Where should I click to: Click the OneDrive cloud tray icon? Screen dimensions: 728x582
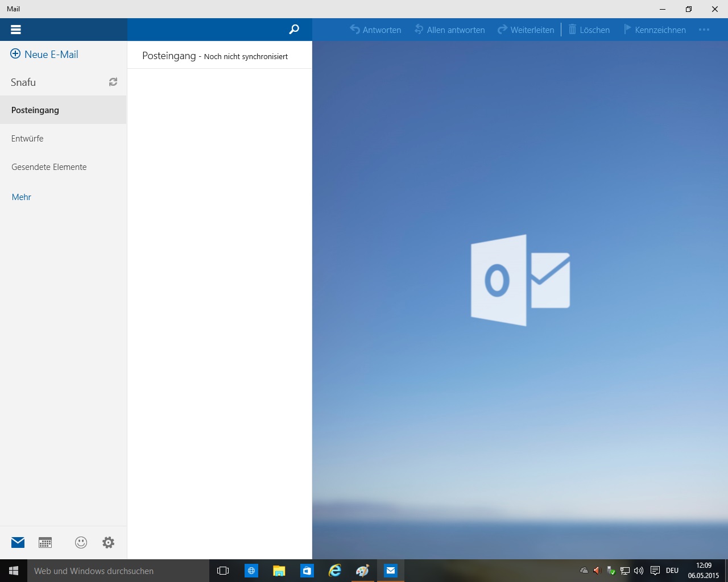[x=584, y=571]
